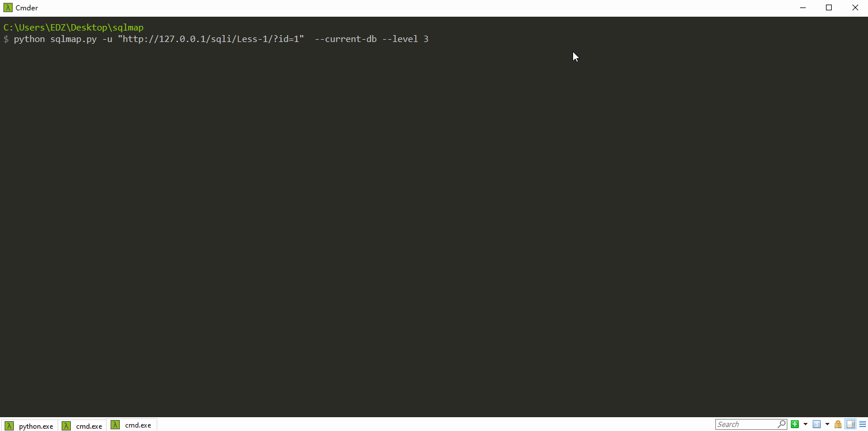This screenshot has width=868, height=431.
Task: Click the active console number icon
Action: click(817, 425)
